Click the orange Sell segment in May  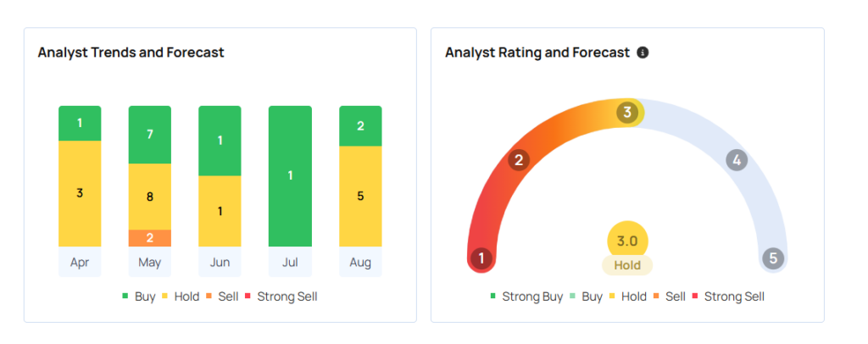coord(150,238)
